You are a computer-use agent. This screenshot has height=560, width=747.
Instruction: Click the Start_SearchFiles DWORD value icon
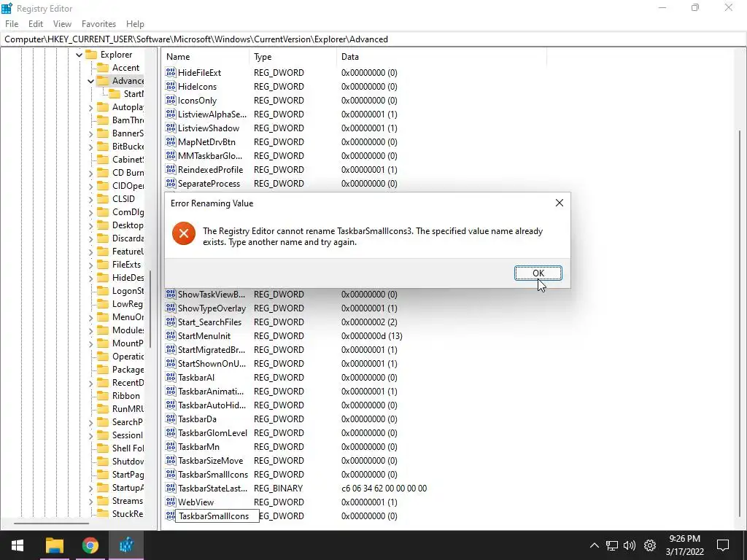(x=171, y=322)
